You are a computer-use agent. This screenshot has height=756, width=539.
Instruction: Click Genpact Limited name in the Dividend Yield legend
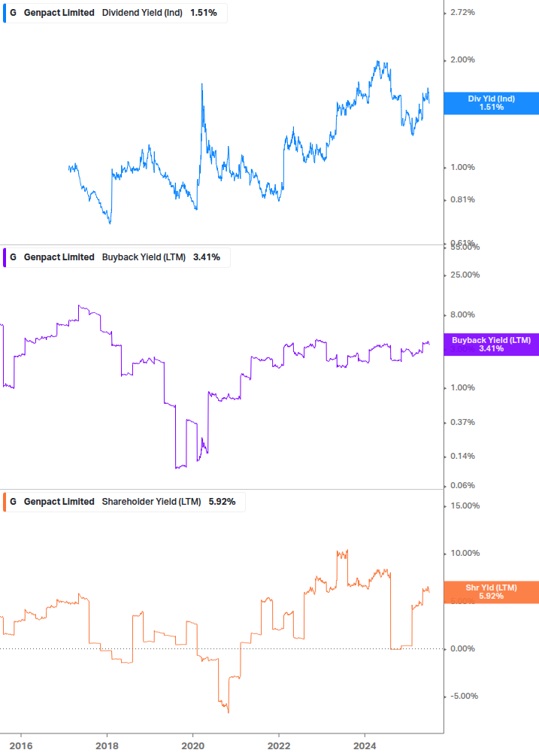pyautogui.click(x=59, y=13)
